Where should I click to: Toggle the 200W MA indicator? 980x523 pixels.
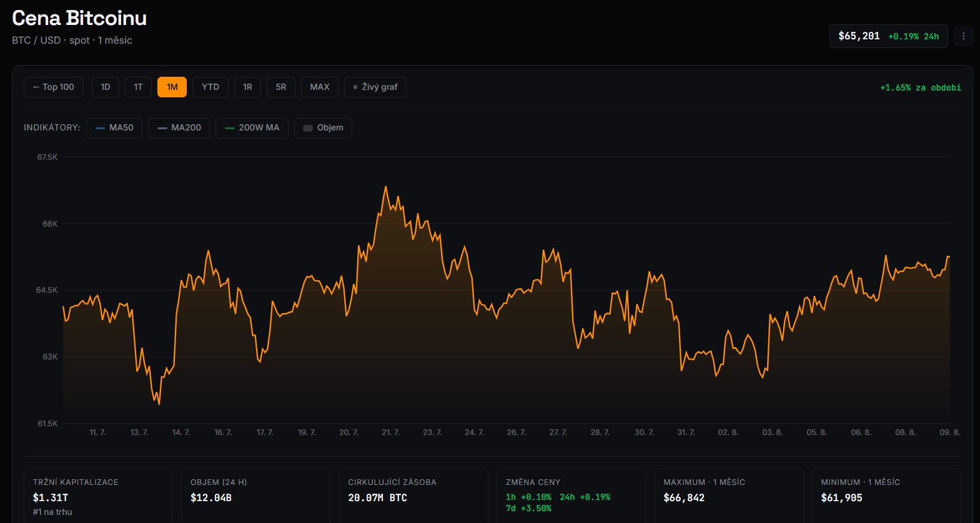(252, 128)
